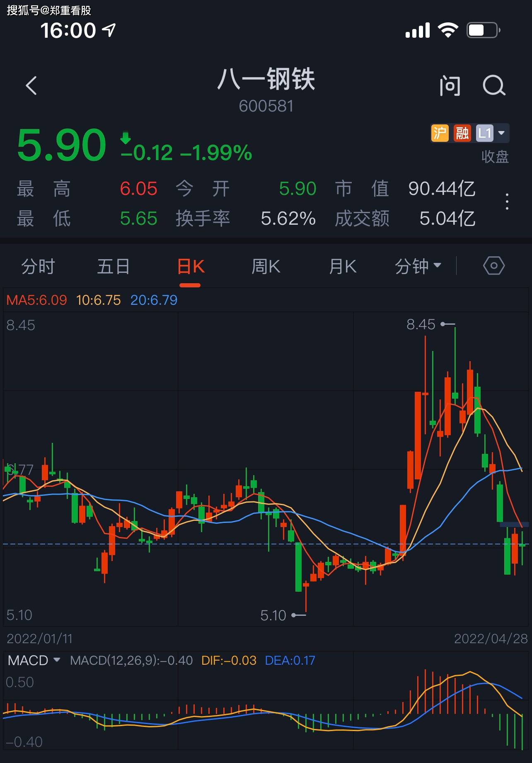Image resolution: width=532 pixels, height=763 pixels.
Task: Open the chart settings hexagon icon
Action: pyautogui.click(x=494, y=266)
